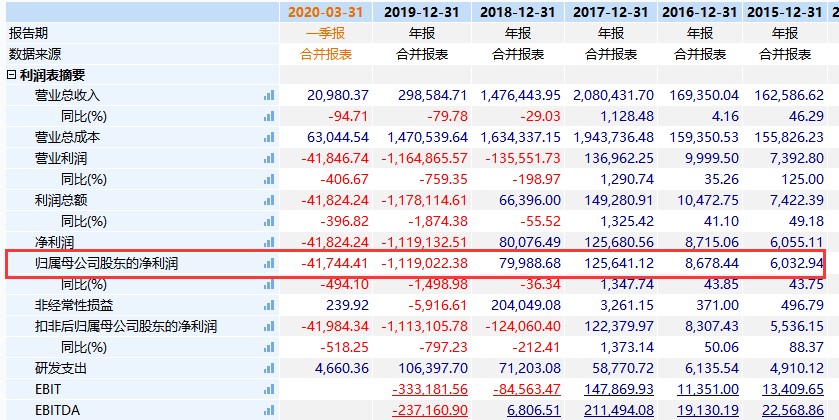Select the 2017-12-31 column header
Viewport: 839px width, 420px height.
tap(611, 12)
